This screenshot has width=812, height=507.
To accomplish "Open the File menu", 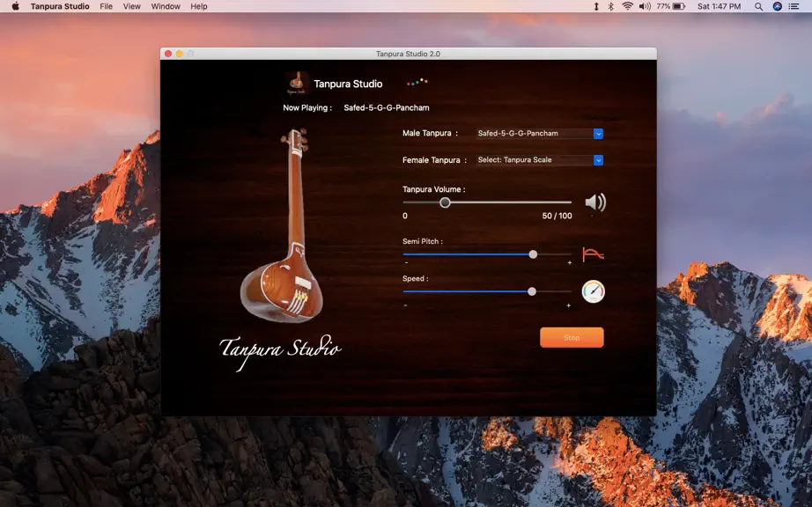I will (x=107, y=6).
